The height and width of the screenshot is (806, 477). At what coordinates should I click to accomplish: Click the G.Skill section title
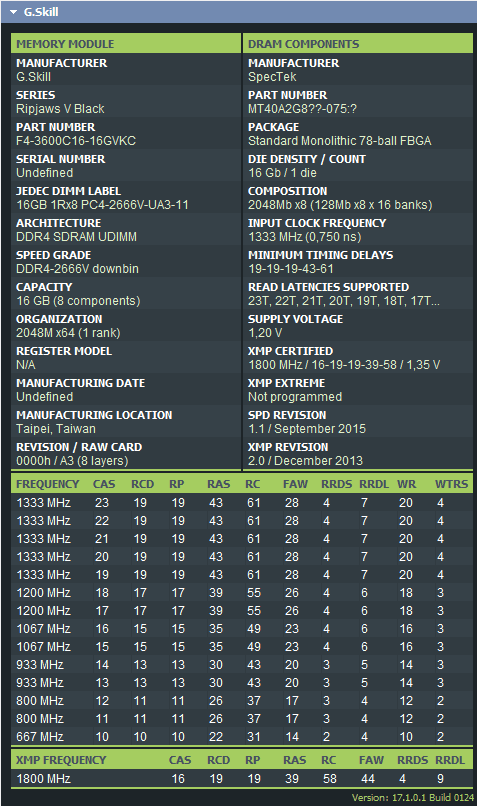pos(41,12)
